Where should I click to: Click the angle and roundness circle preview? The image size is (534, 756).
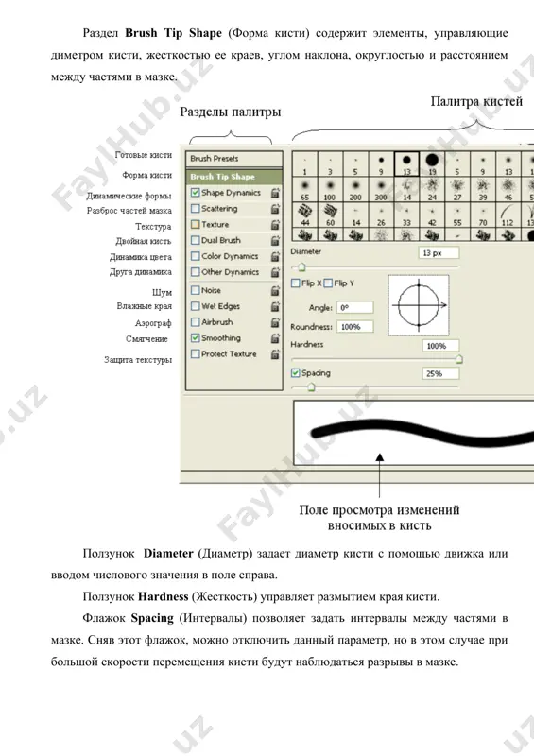(x=419, y=305)
